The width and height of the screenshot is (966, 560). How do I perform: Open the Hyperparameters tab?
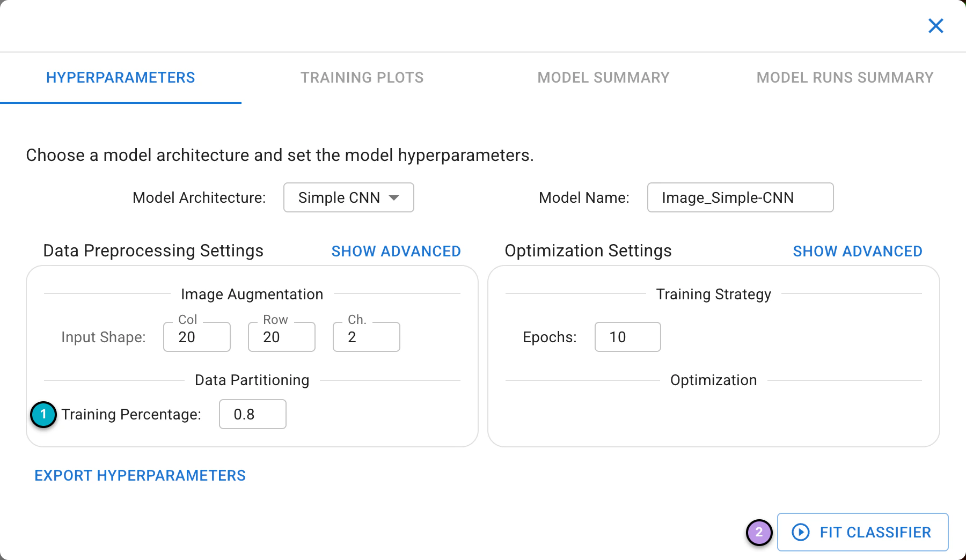121,78
